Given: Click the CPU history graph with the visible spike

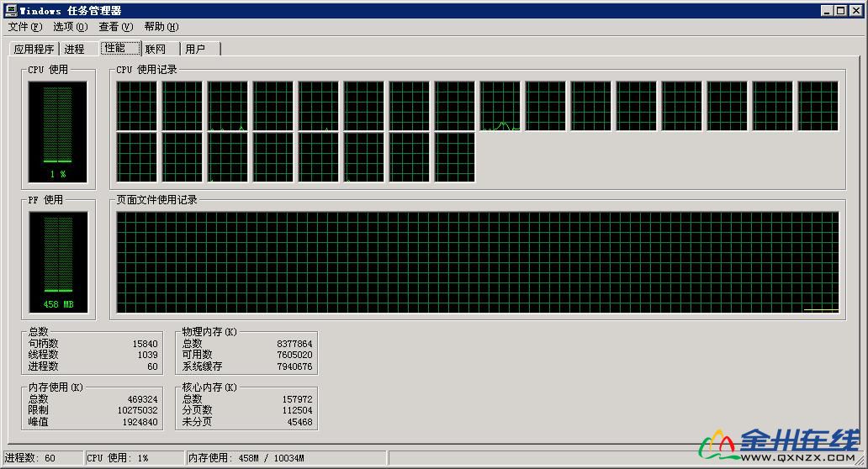Looking at the screenshot, I should point(500,106).
